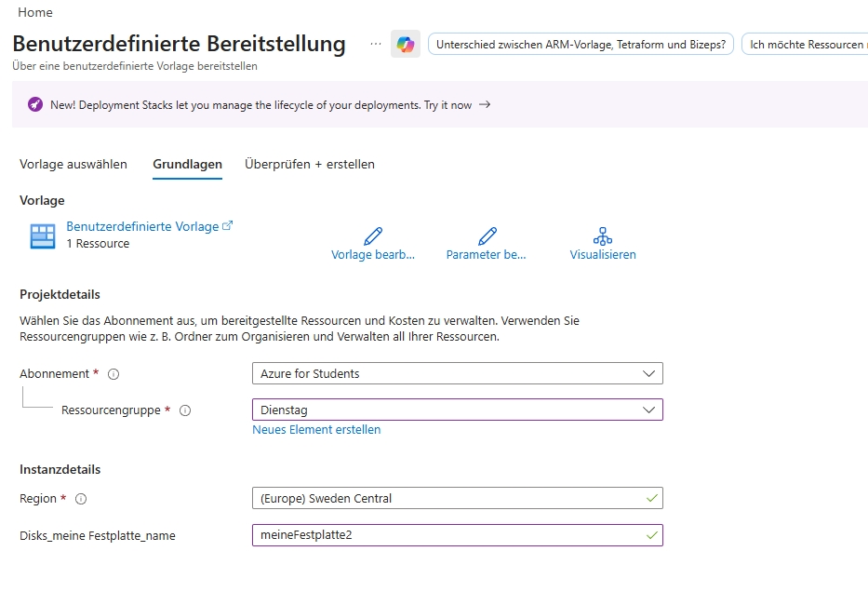Click the Visualisieren diagram icon
Viewport: 868px width, 605px height.
pyautogui.click(x=603, y=235)
